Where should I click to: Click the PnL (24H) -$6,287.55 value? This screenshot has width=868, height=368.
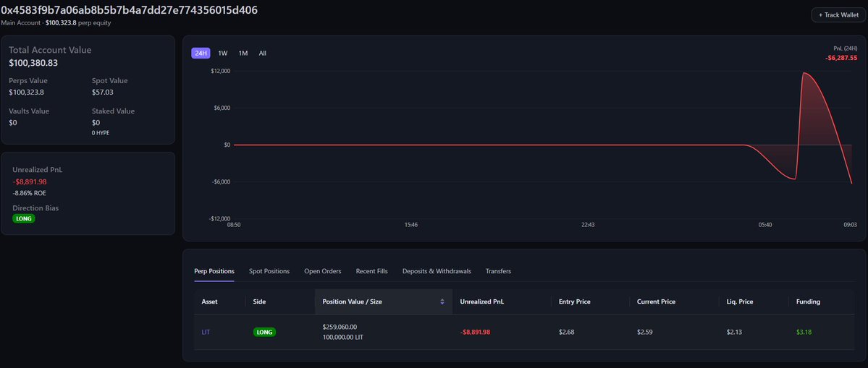(x=841, y=57)
